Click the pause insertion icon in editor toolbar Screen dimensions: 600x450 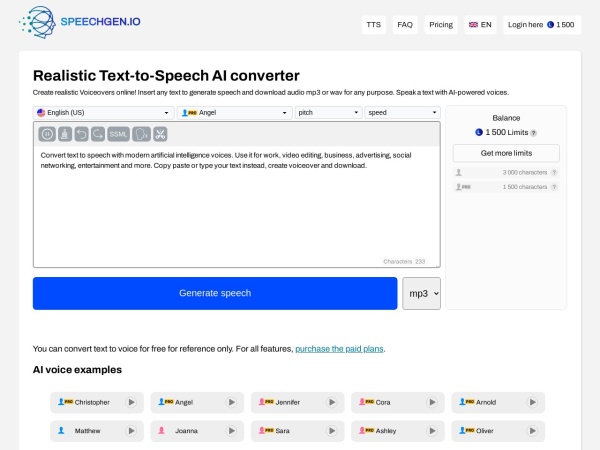(x=46, y=134)
